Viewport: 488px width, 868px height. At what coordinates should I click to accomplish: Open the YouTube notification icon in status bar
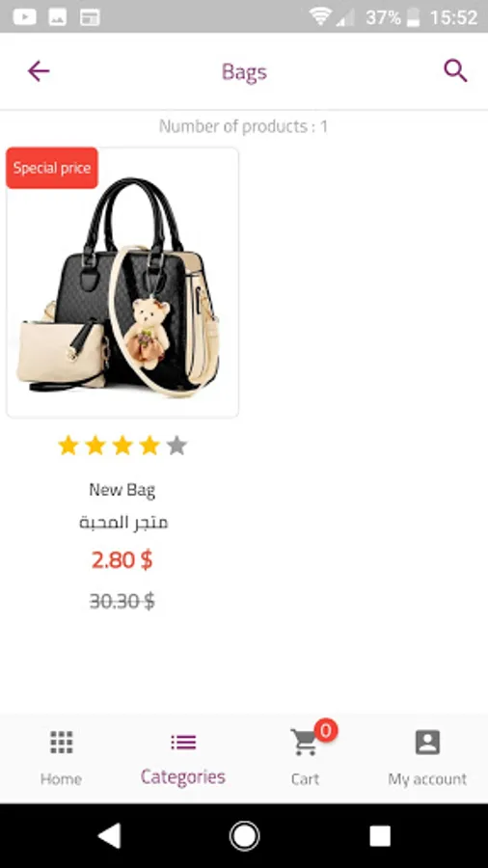point(24,16)
